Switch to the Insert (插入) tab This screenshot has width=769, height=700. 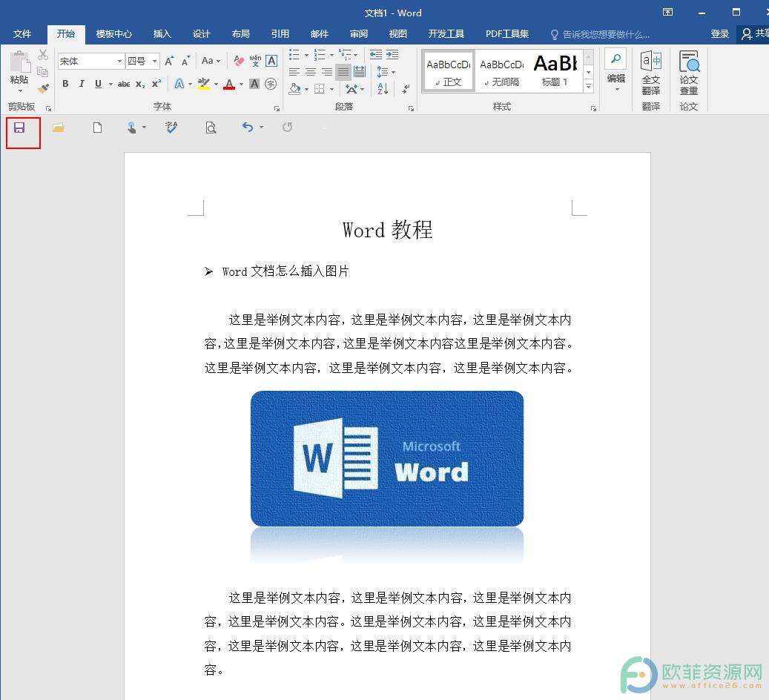[x=162, y=34]
